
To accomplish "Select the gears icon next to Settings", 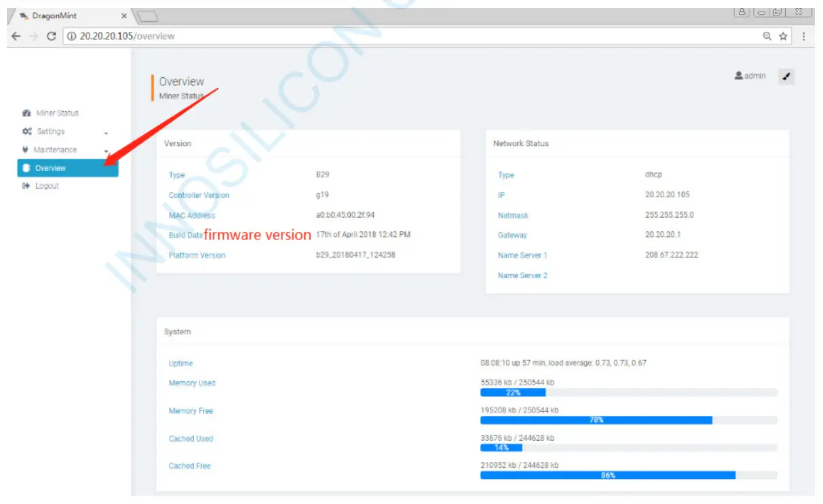I will (x=28, y=131).
